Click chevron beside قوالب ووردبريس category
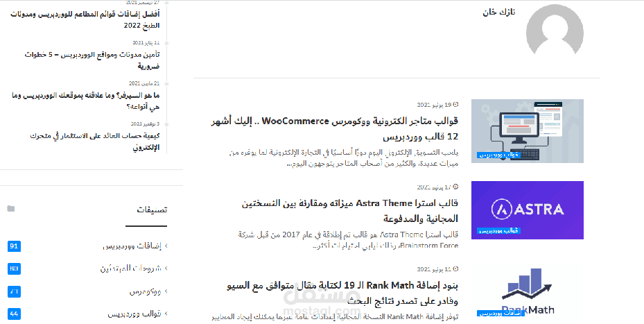 pos(166,314)
